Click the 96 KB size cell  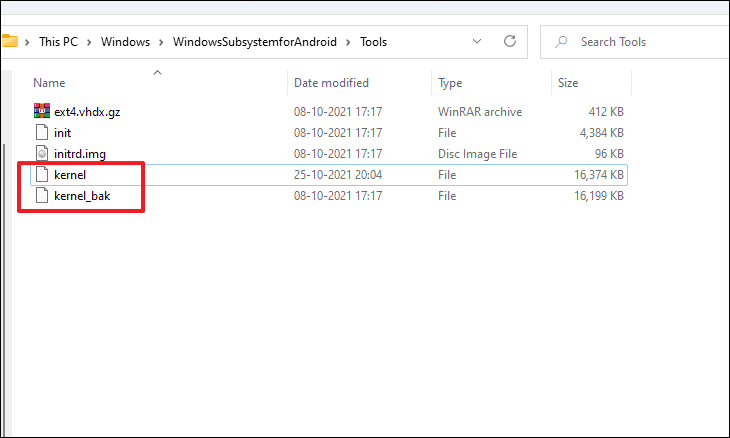[609, 154]
